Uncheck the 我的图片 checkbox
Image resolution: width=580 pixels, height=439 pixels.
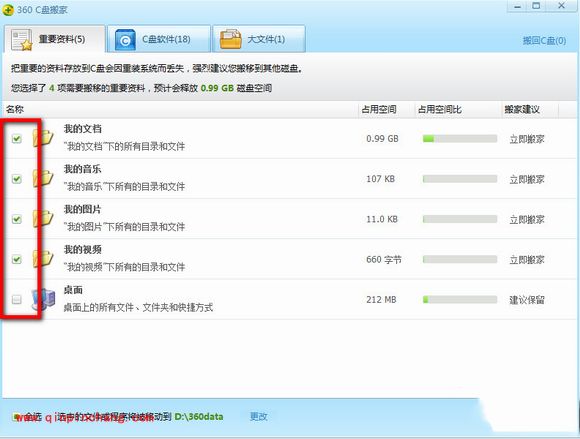pos(16,219)
